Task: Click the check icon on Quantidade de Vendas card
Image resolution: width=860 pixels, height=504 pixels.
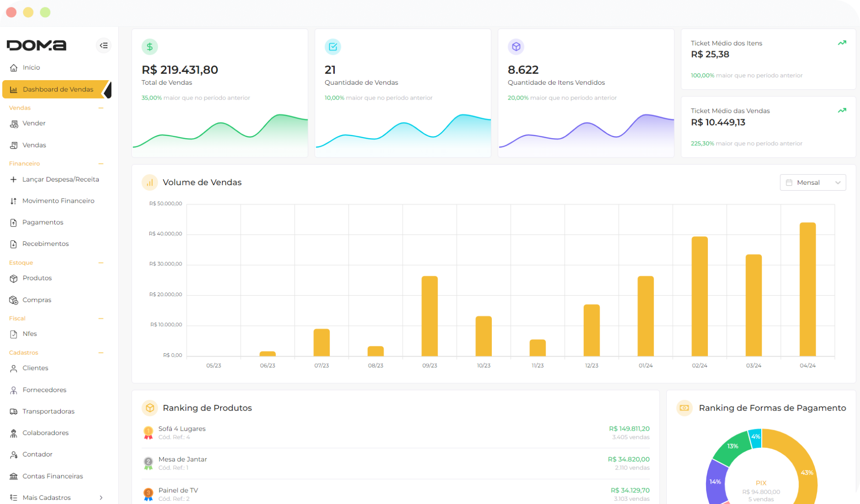Action: tap(333, 47)
